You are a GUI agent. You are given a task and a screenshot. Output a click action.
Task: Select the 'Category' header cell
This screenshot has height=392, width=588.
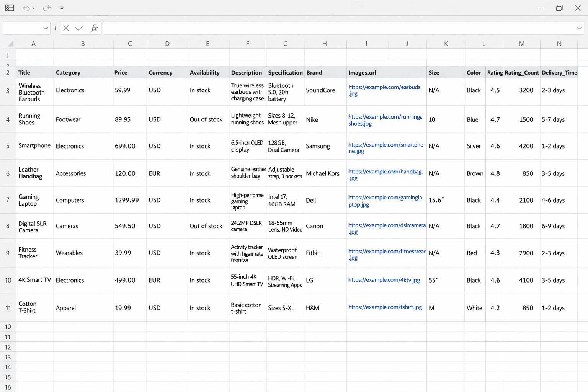click(83, 73)
